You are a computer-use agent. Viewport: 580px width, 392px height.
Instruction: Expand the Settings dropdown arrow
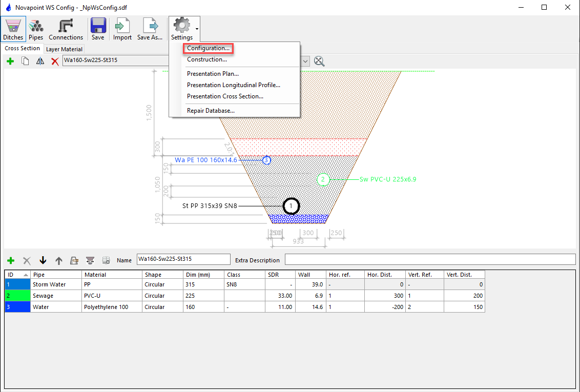point(197,29)
